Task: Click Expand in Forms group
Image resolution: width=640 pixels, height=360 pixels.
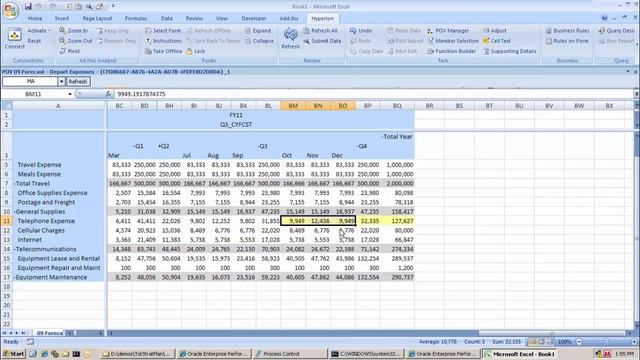Action: click(258, 31)
